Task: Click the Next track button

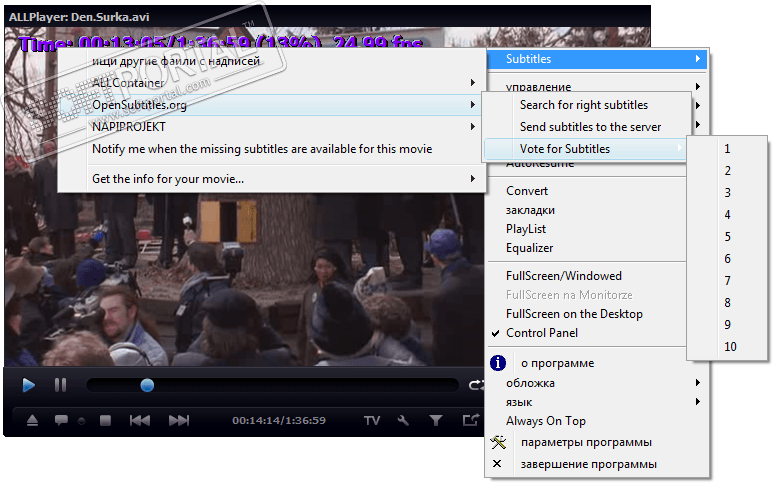Action: click(179, 420)
